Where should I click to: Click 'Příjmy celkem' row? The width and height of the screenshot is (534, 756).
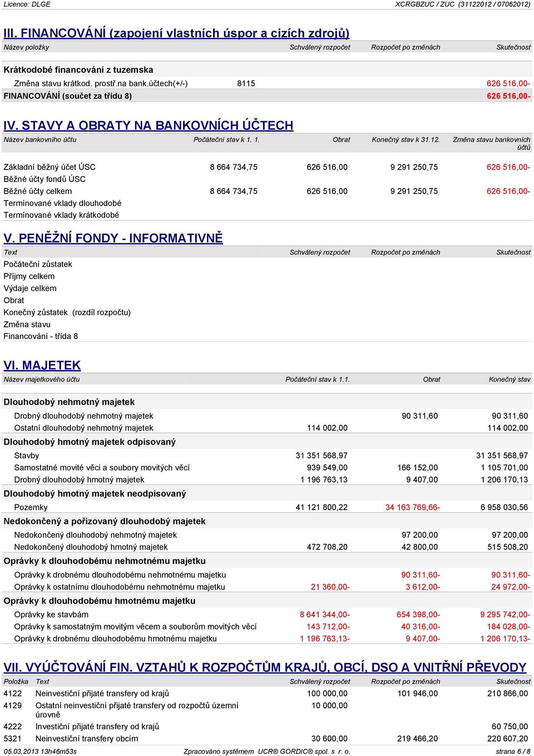29,276
